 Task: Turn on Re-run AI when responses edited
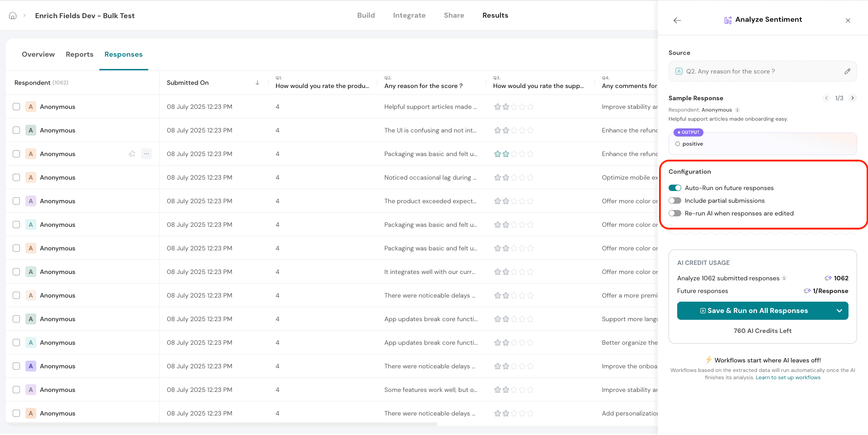click(675, 213)
